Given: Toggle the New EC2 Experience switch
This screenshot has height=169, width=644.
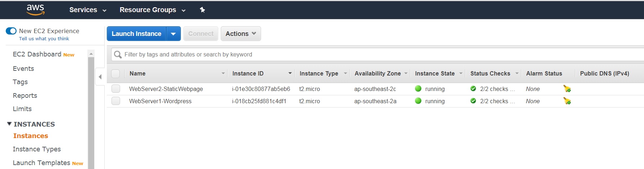Looking at the screenshot, I should pyautogui.click(x=11, y=31).
